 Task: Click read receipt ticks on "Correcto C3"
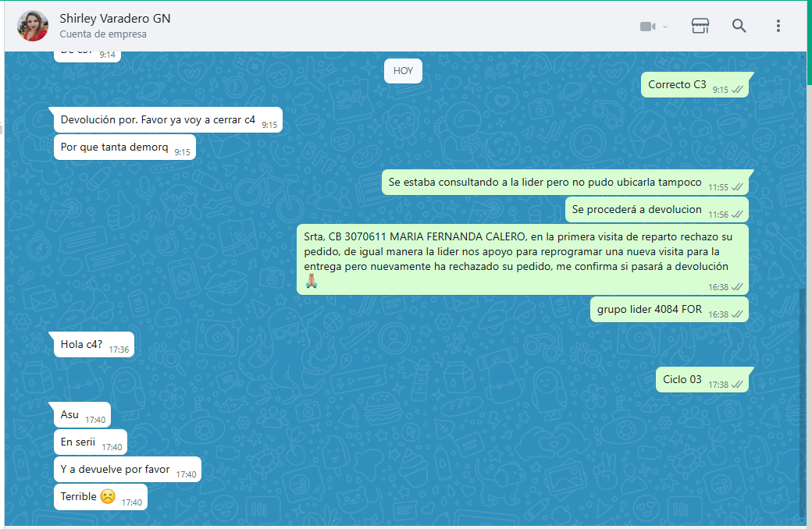click(737, 90)
